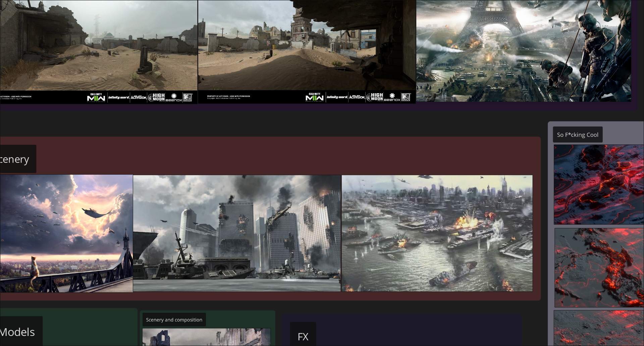Open the Eiffel Tower battlefield artwork
The width and height of the screenshot is (644, 346).
524,51
